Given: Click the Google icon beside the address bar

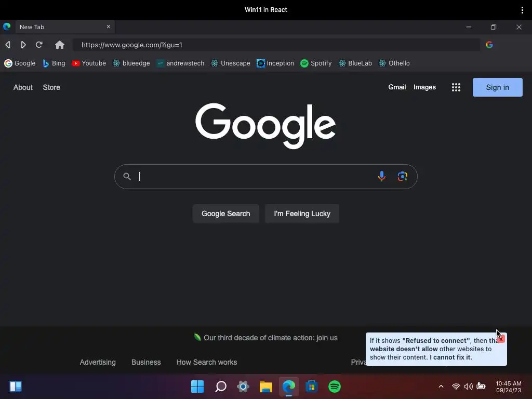Looking at the screenshot, I should pyautogui.click(x=489, y=45).
